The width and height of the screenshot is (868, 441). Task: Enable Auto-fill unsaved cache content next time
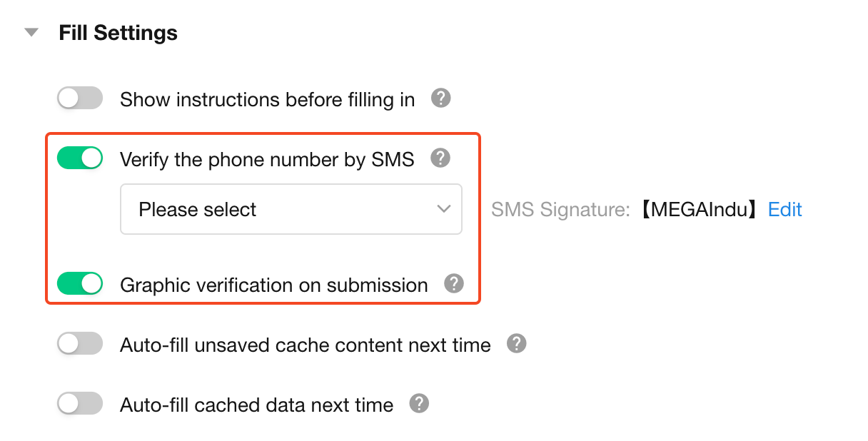pyautogui.click(x=80, y=345)
